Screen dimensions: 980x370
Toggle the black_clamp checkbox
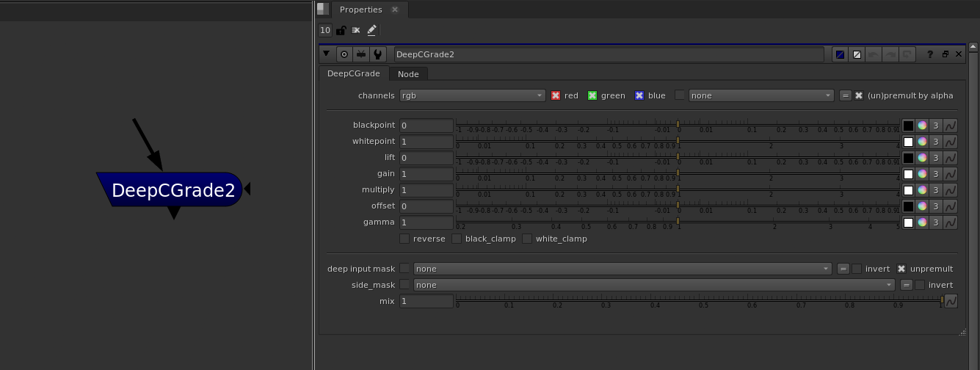pos(457,239)
